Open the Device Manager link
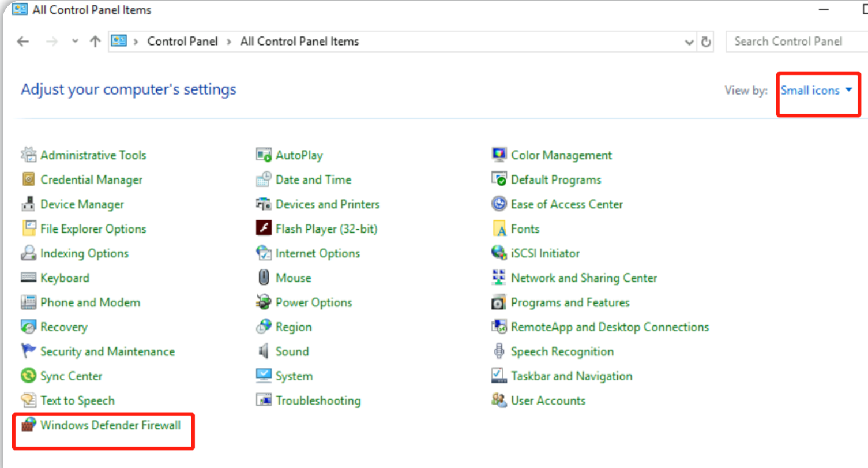 click(x=82, y=204)
